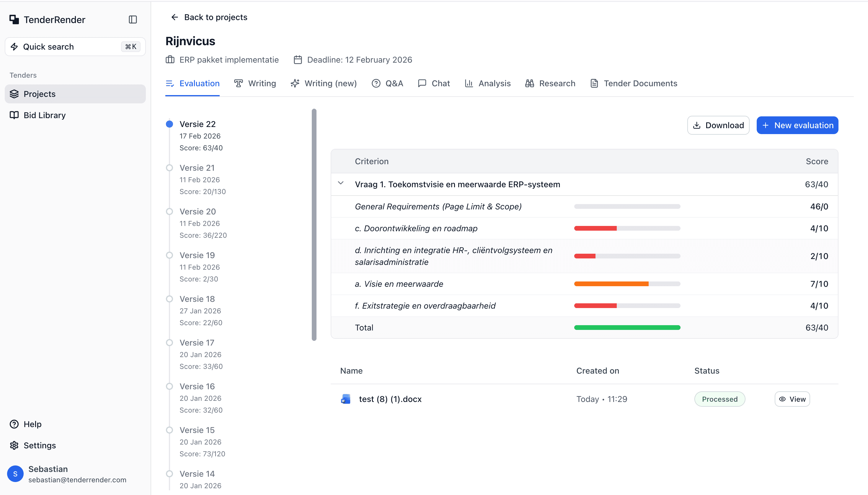This screenshot has width=868, height=495.
Task: Select the Versie 19 timeline marker
Action: point(169,255)
